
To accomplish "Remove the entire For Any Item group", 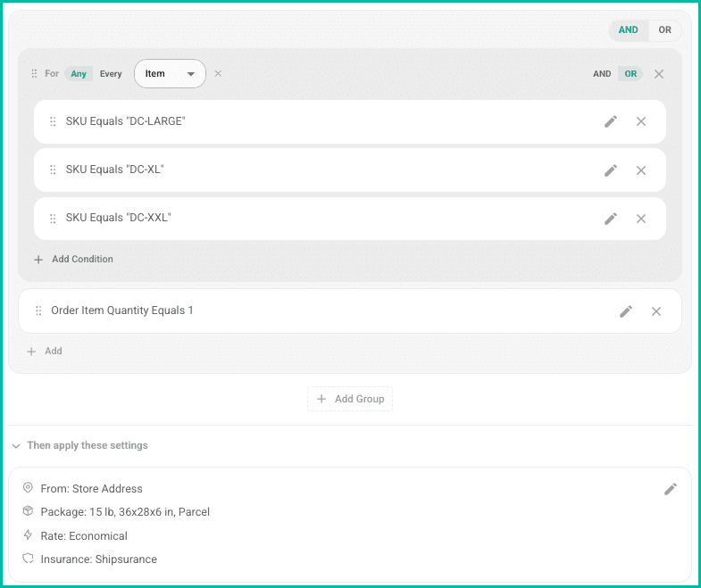I will [659, 74].
